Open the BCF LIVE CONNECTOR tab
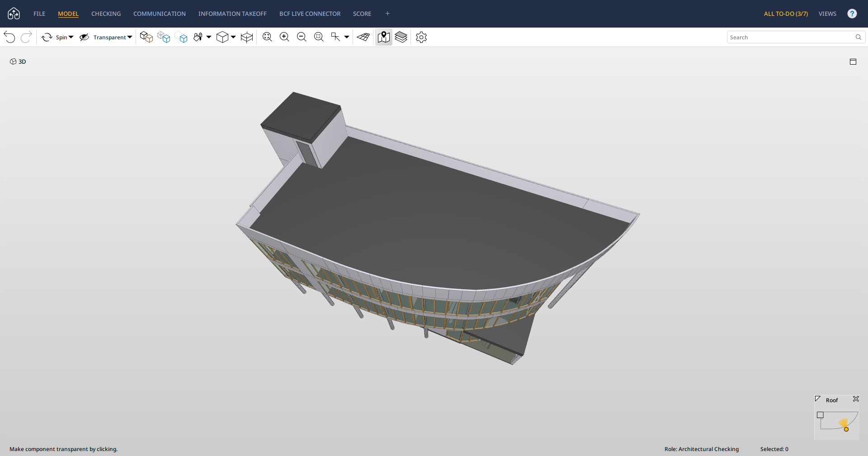This screenshot has width=868, height=456. (310, 14)
